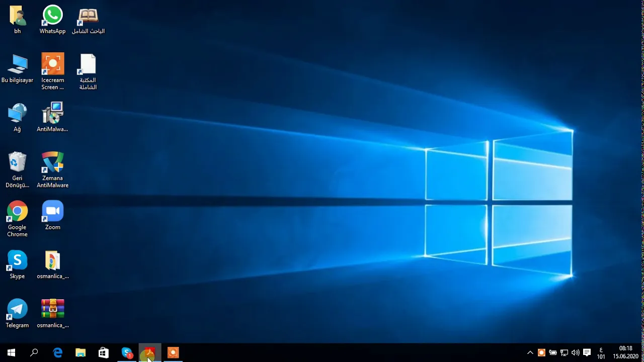The width and height of the screenshot is (644, 362).
Task: Select the Geri Dönüşü recycle bin icon
Action: click(17, 170)
